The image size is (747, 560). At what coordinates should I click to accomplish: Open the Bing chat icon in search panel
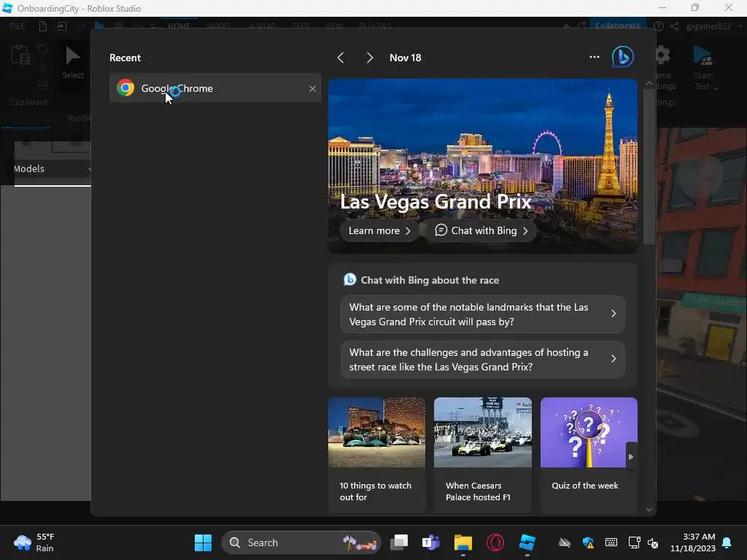(x=622, y=57)
